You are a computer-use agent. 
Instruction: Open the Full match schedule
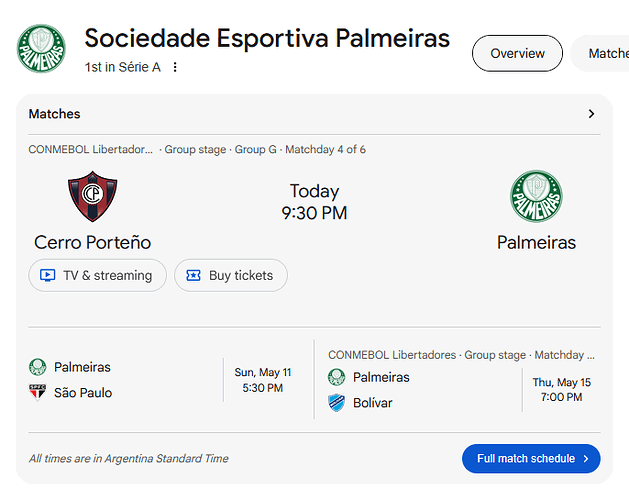[531, 459]
